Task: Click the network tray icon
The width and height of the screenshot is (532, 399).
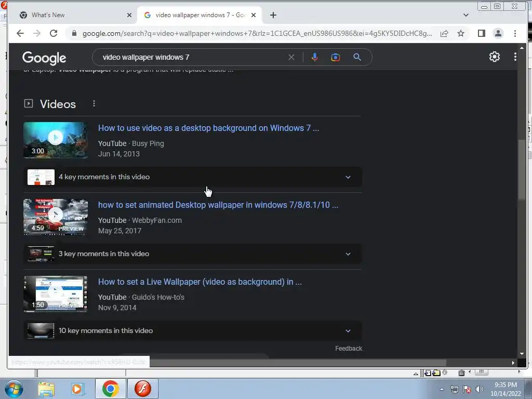Action: (454, 389)
